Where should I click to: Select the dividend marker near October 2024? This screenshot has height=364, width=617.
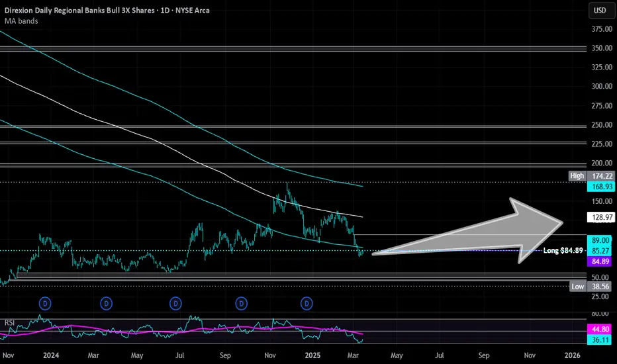(x=241, y=303)
